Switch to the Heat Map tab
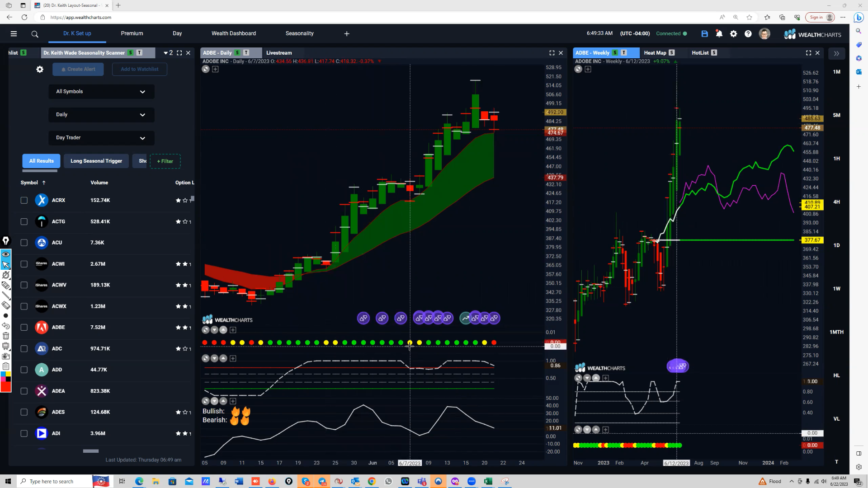The height and width of the screenshot is (488, 868). coord(655,53)
